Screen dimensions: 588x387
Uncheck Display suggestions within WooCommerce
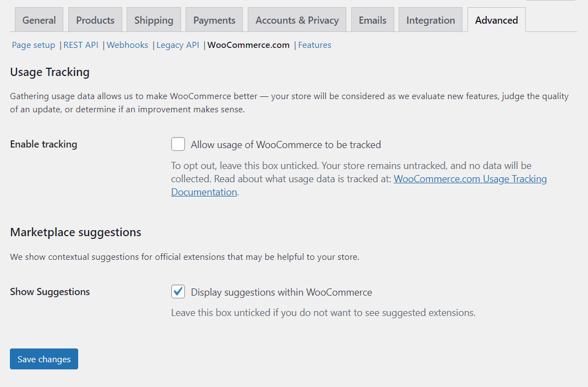pos(178,291)
